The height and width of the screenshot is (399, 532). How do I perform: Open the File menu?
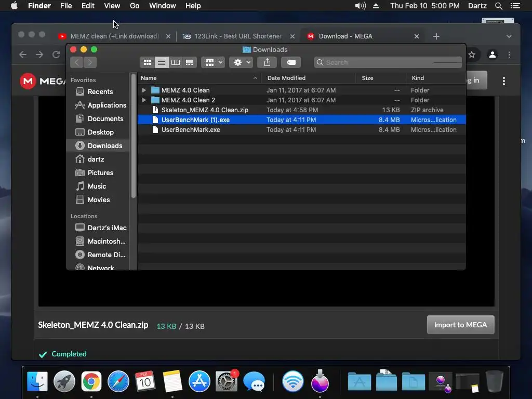66,6
